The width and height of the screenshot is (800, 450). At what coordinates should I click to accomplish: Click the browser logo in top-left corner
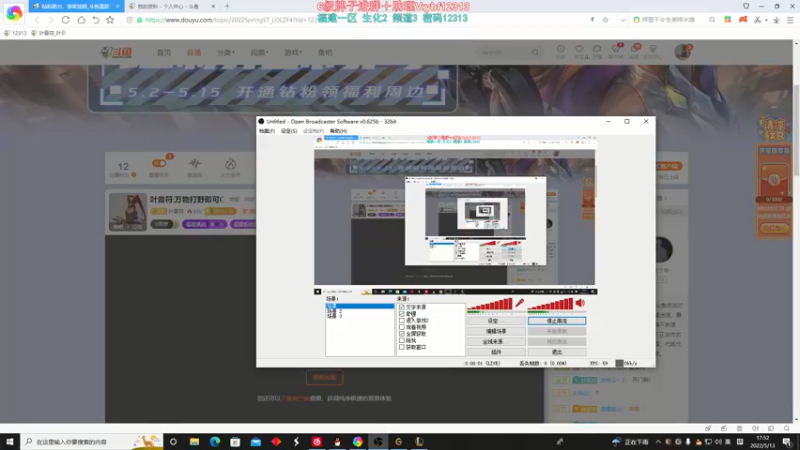click(14, 13)
